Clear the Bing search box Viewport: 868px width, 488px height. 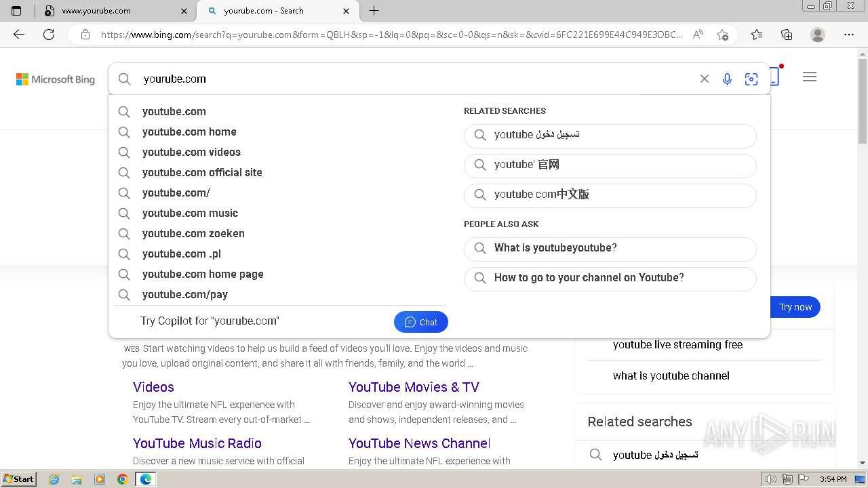coord(705,79)
